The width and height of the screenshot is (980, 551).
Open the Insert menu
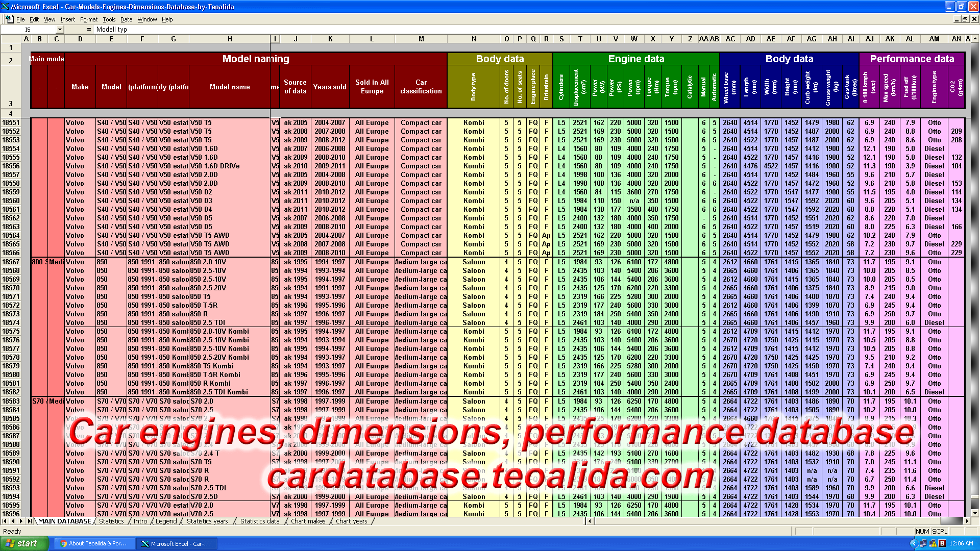67,19
